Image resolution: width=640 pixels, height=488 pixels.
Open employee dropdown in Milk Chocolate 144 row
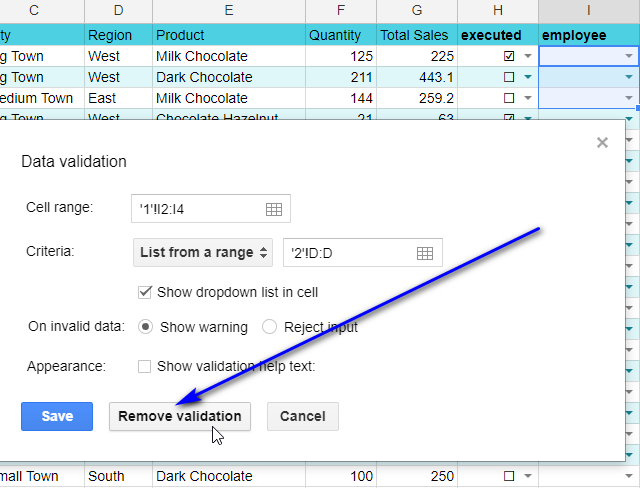pyautogui.click(x=629, y=98)
